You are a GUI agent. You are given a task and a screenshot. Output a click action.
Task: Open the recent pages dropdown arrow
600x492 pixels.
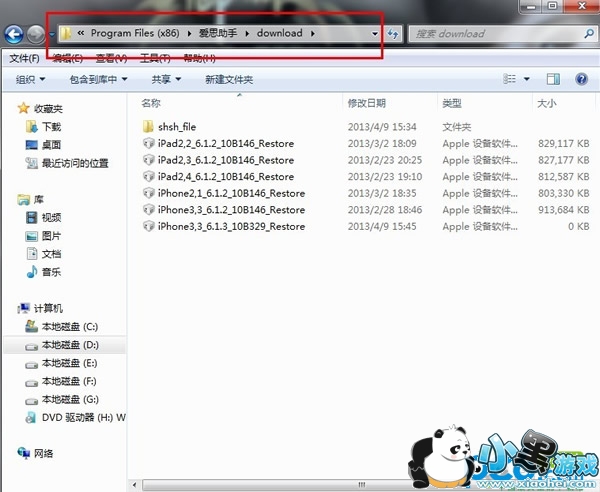tap(52, 34)
